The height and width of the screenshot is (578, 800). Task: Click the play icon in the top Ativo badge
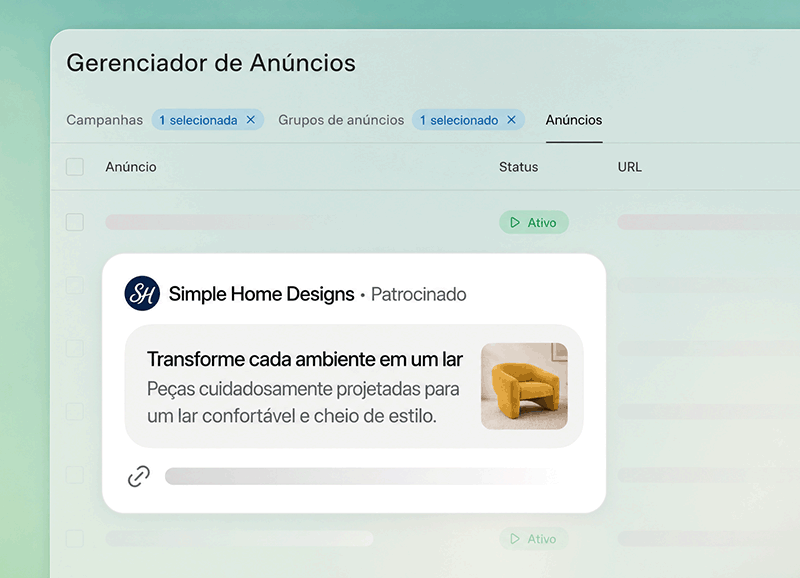515,222
